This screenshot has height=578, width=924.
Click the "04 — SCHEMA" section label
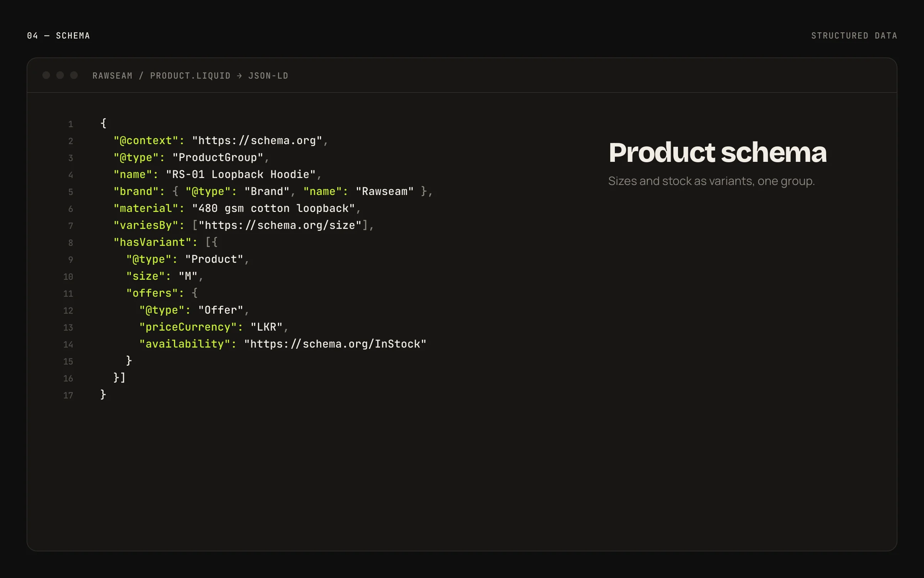click(x=59, y=36)
